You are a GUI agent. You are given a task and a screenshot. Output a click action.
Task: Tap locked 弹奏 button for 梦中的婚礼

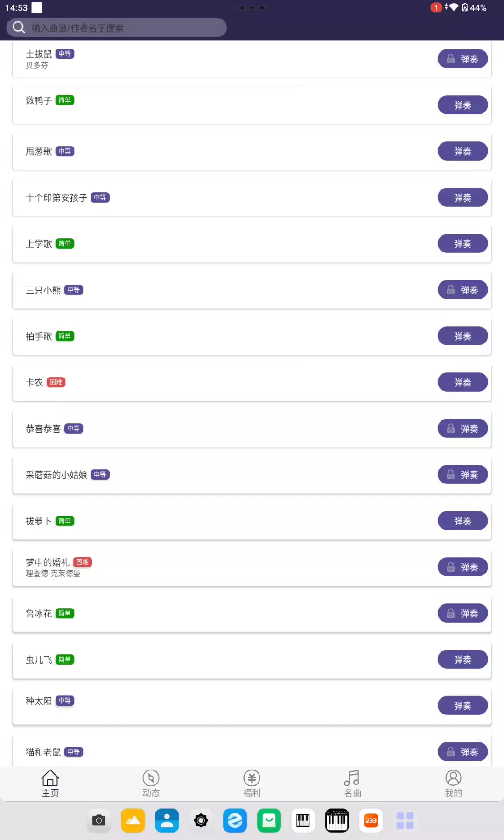click(462, 567)
